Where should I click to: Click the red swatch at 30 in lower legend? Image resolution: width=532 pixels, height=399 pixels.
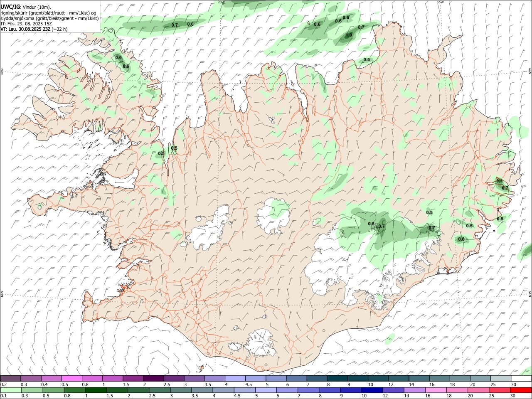coord(521,390)
